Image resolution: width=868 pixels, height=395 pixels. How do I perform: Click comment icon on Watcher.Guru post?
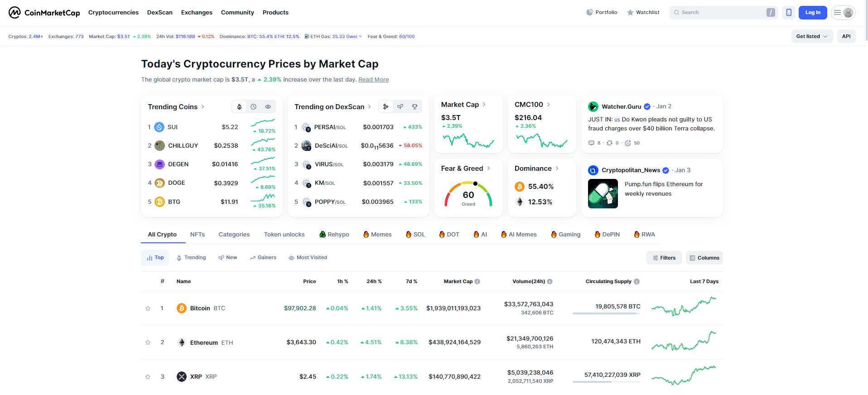click(591, 143)
